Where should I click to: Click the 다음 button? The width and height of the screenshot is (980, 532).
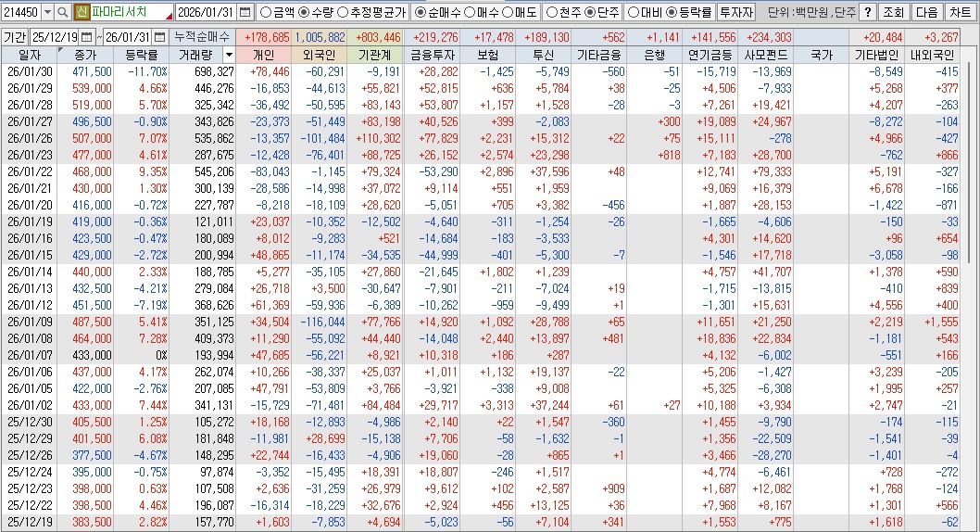(927, 12)
